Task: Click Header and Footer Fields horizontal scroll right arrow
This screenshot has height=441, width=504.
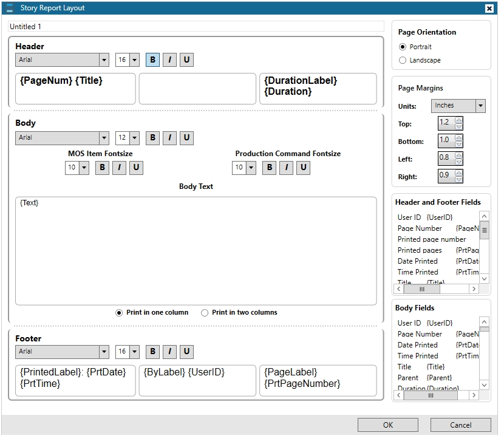Action: (474, 289)
